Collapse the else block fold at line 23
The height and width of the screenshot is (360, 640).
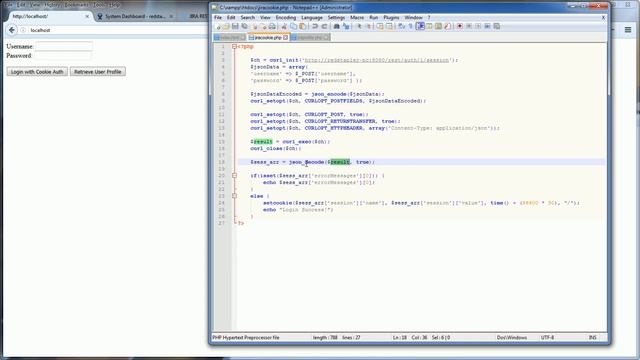(x=234, y=196)
